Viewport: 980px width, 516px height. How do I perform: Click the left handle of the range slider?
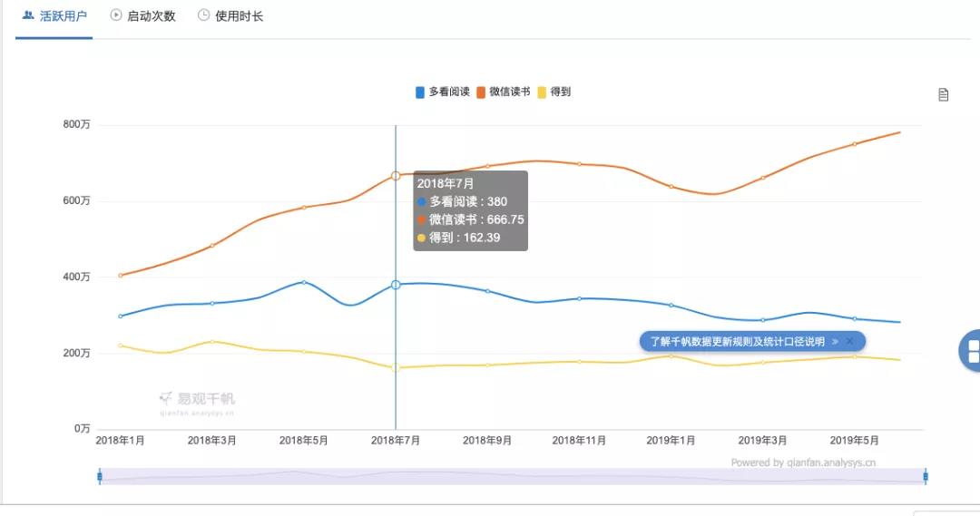(x=100, y=477)
